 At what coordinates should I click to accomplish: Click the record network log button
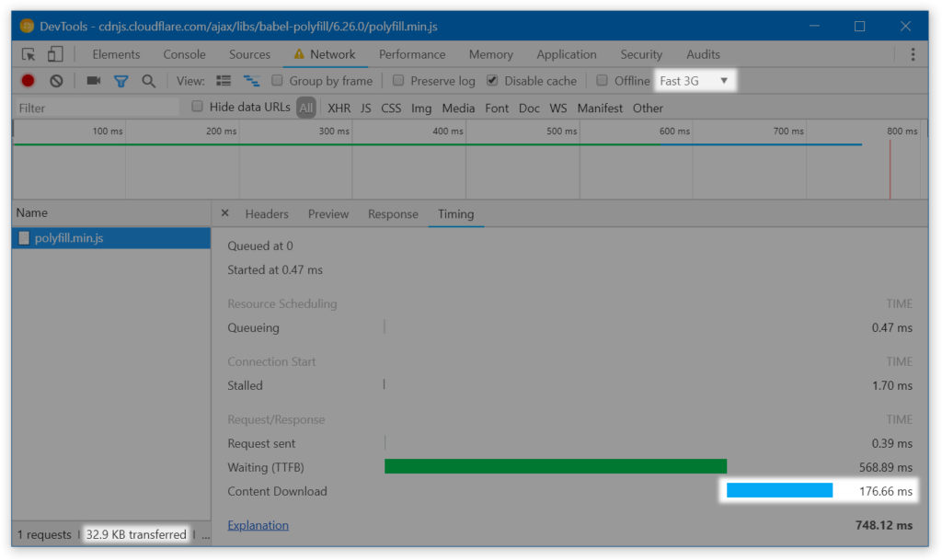27,81
